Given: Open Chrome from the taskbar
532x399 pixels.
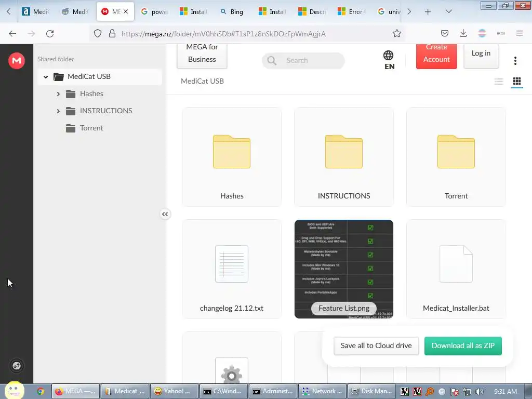Looking at the screenshot, I should click(41, 392).
